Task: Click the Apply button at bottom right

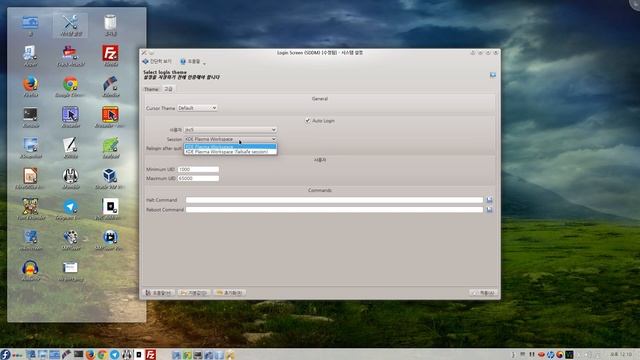Action: pyautogui.click(x=483, y=293)
